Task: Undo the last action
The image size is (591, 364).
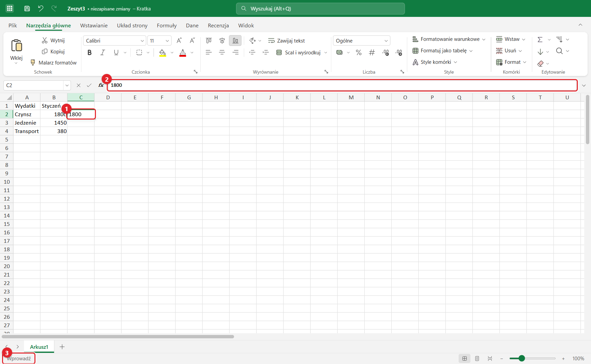Action: [x=41, y=8]
